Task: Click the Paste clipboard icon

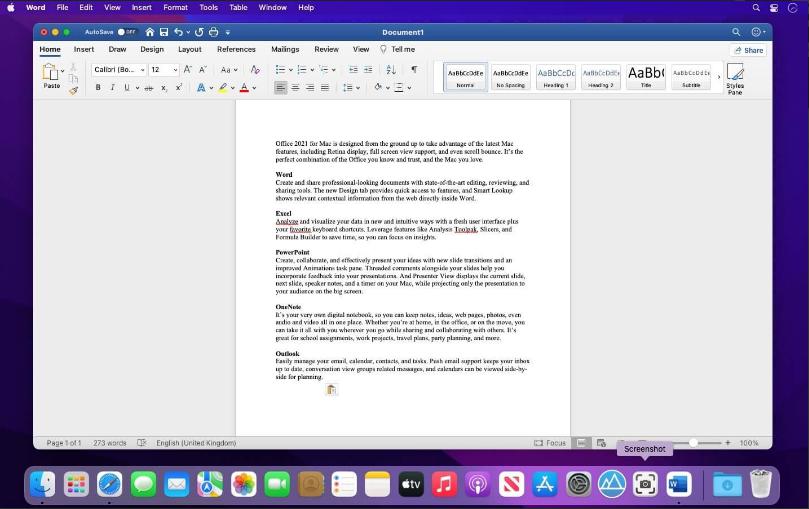Action: pos(50,72)
